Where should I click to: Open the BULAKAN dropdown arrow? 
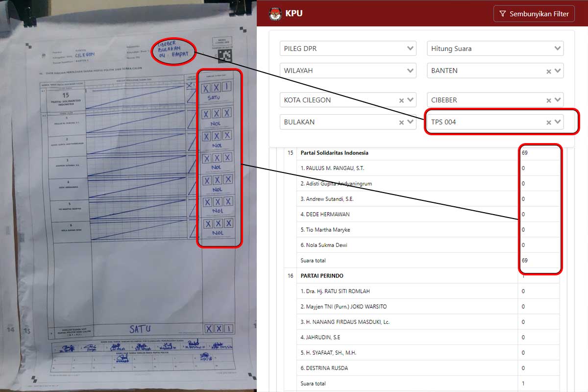click(410, 122)
